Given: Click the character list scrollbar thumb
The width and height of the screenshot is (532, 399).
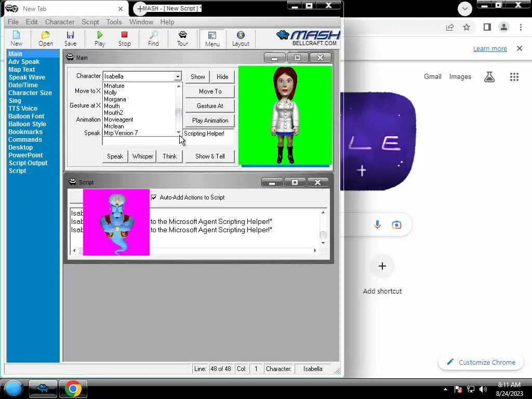Looking at the screenshot, I should coord(179,112).
